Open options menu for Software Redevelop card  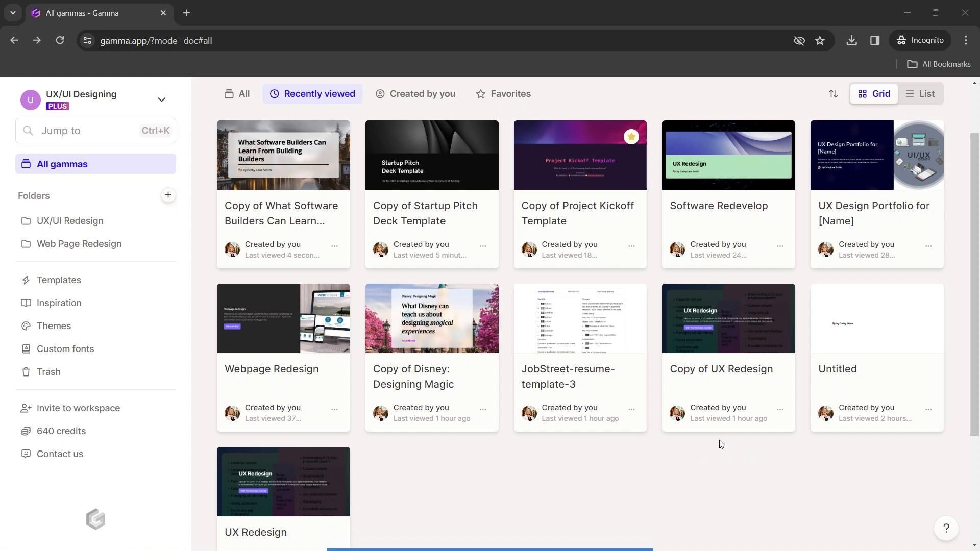pos(779,246)
